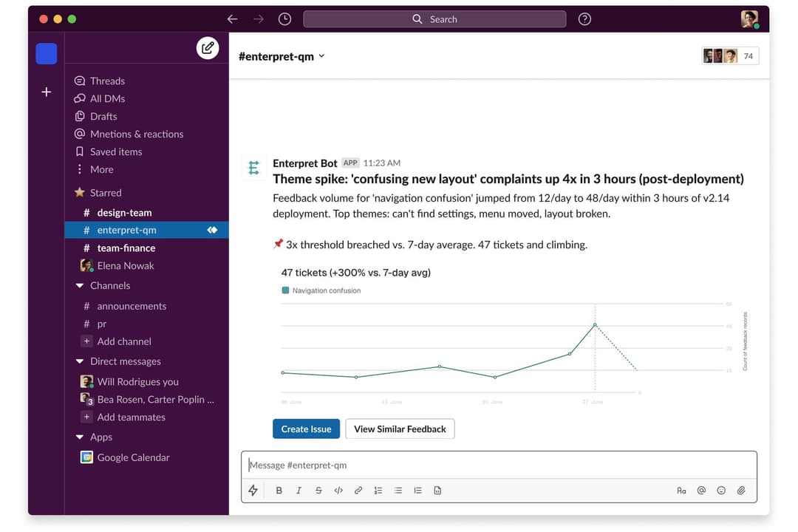The height and width of the screenshot is (532, 798).
Task: Open Mentions & reactions
Action: [129, 134]
